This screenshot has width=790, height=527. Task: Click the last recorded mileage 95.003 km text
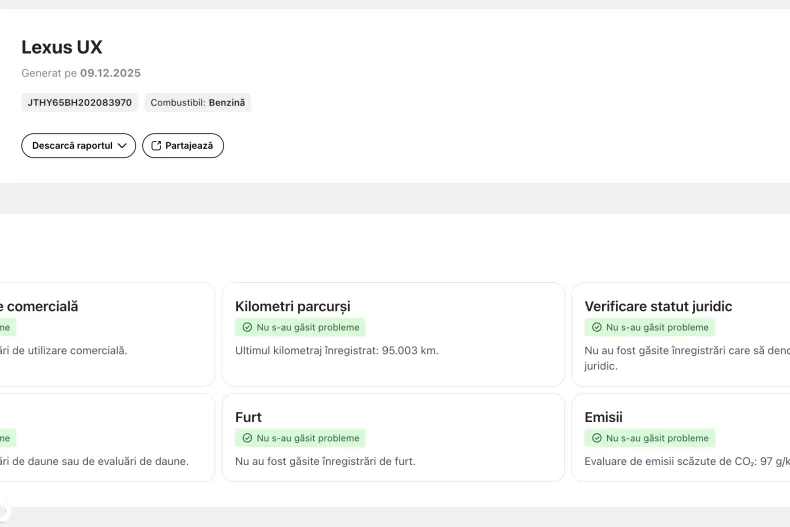coord(336,351)
